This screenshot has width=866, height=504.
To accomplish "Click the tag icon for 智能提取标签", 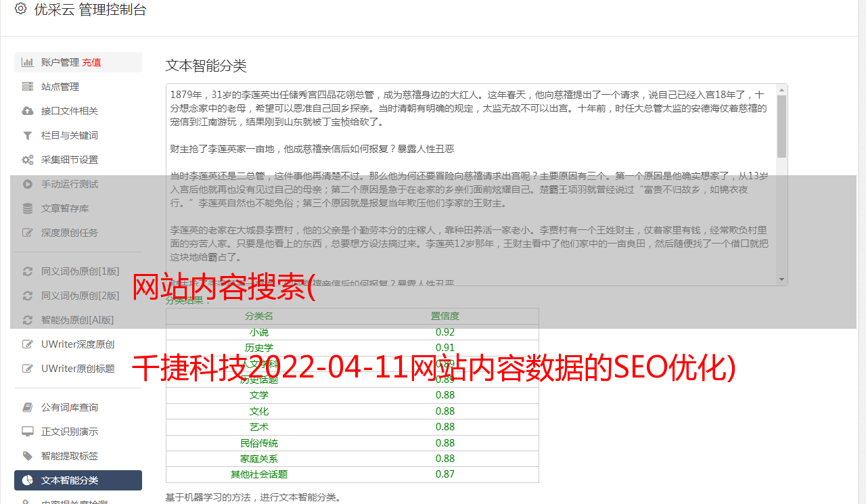I will [x=28, y=456].
